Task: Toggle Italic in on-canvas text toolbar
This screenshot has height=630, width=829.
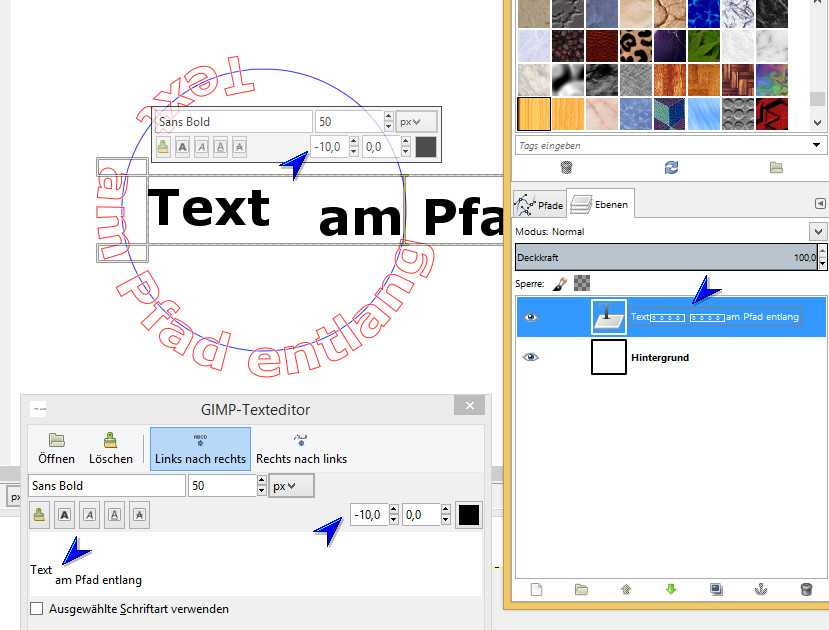Action: coord(201,147)
